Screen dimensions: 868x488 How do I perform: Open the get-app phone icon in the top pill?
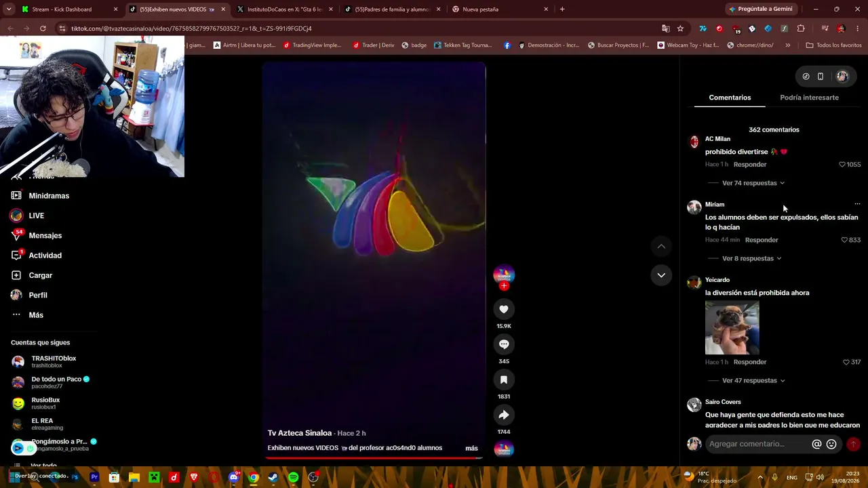tap(821, 77)
